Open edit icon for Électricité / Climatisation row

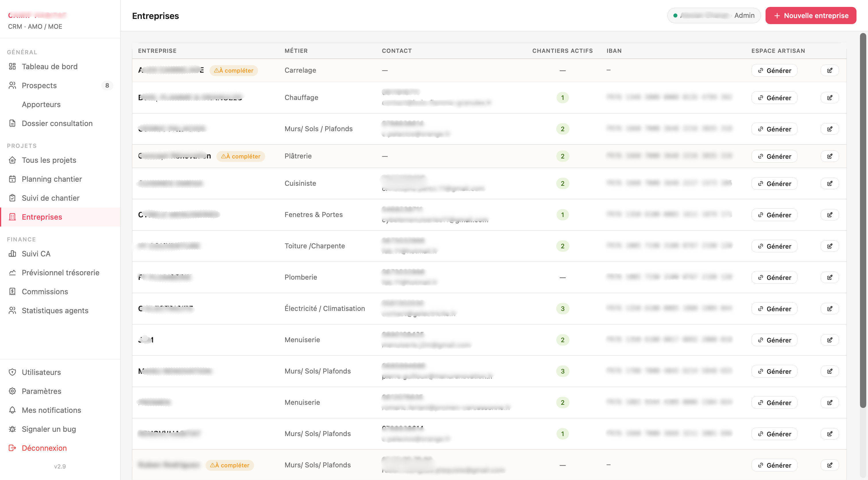pos(830,309)
